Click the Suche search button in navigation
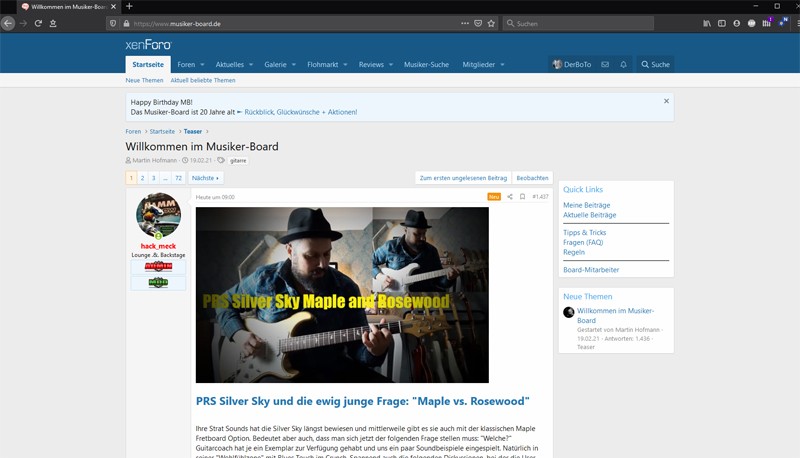Image resolution: width=800 pixels, height=458 pixels. tap(655, 64)
